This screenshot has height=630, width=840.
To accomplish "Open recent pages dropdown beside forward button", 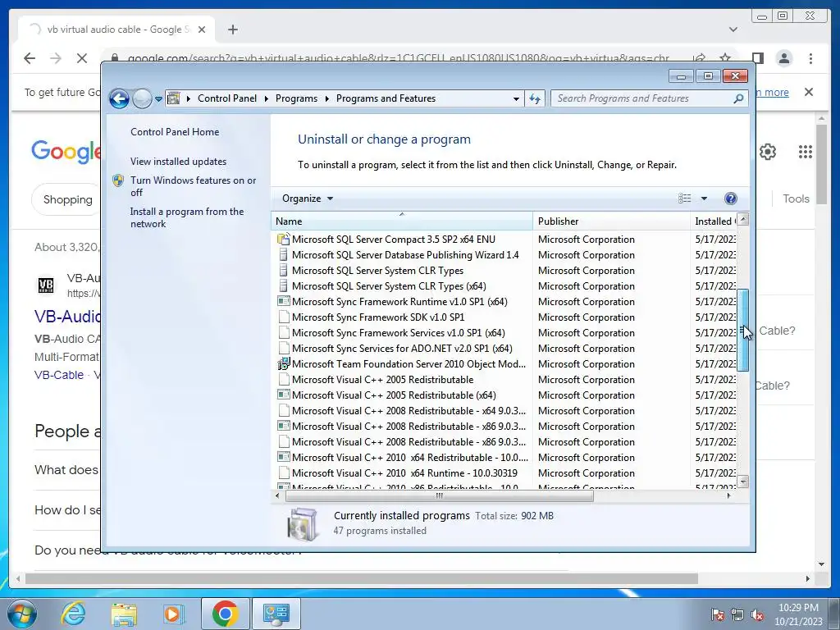I will click(x=158, y=99).
